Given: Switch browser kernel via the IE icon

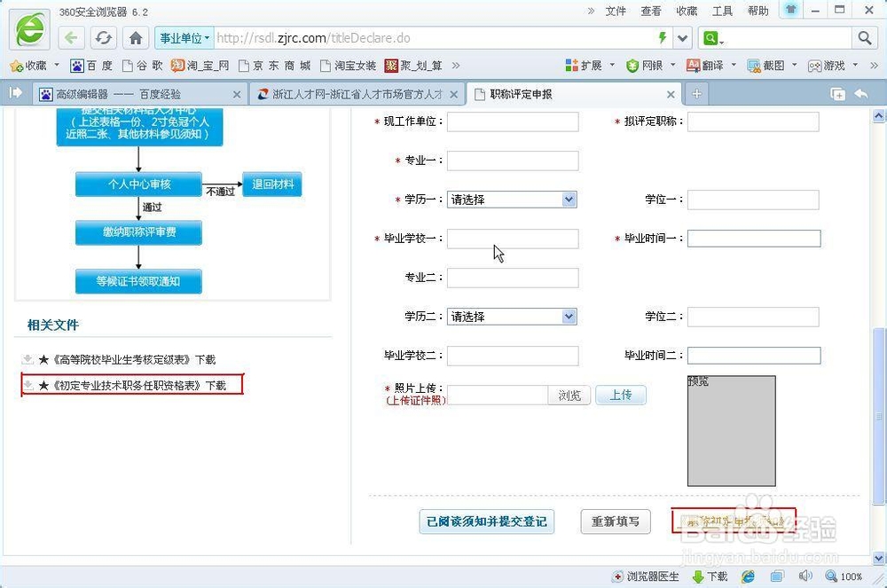Looking at the screenshot, I should pos(748,576).
